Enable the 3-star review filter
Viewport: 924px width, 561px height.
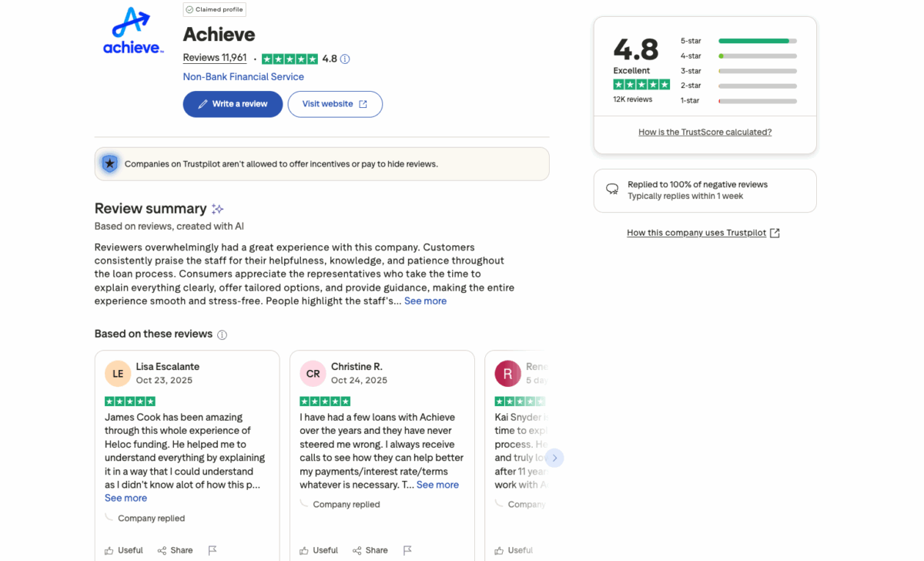pyautogui.click(x=757, y=70)
